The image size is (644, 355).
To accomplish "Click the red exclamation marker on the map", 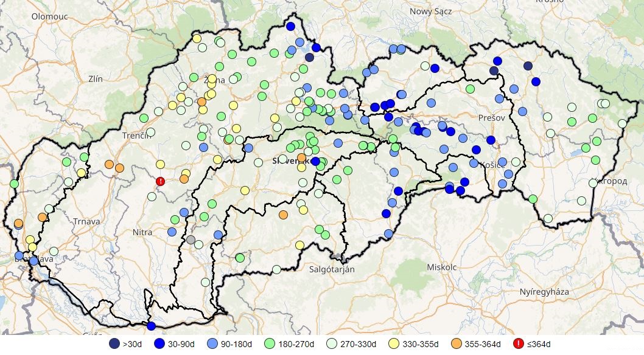I will 160,181.
